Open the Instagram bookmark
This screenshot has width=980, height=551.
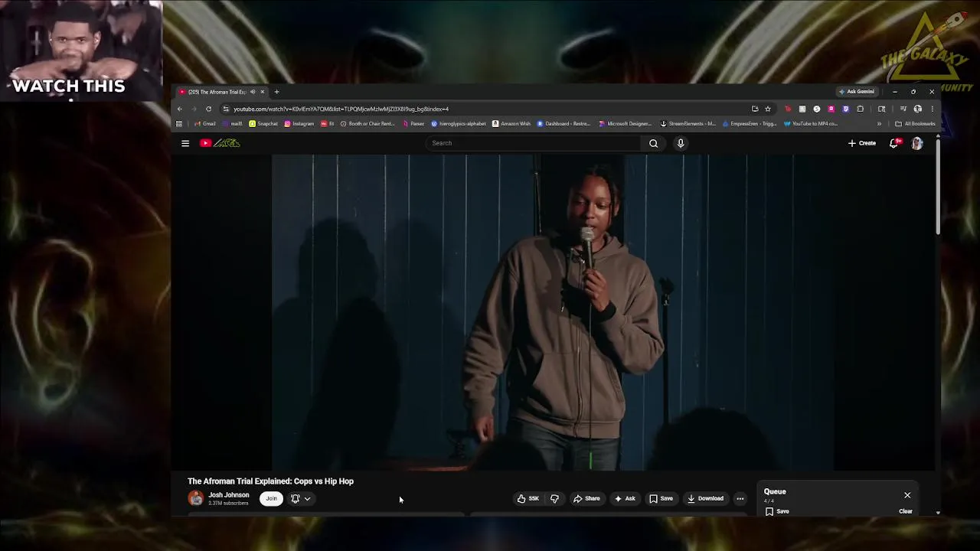[x=299, y=124]
